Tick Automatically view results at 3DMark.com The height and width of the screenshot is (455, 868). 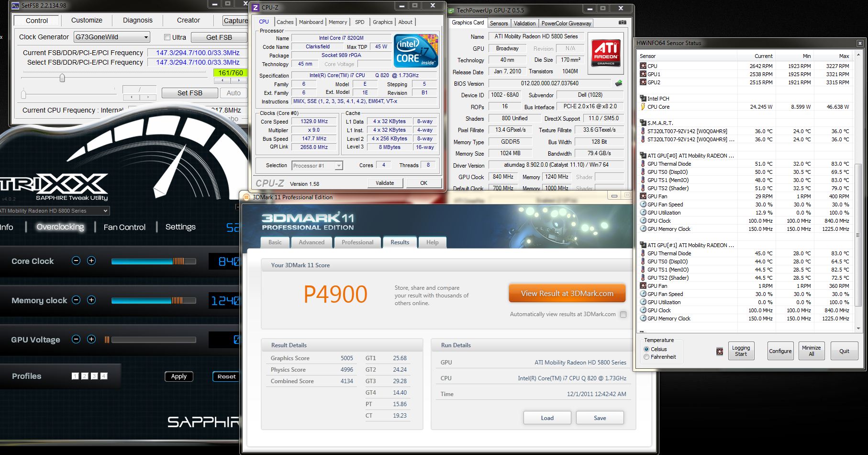click(x=623, y=314)
